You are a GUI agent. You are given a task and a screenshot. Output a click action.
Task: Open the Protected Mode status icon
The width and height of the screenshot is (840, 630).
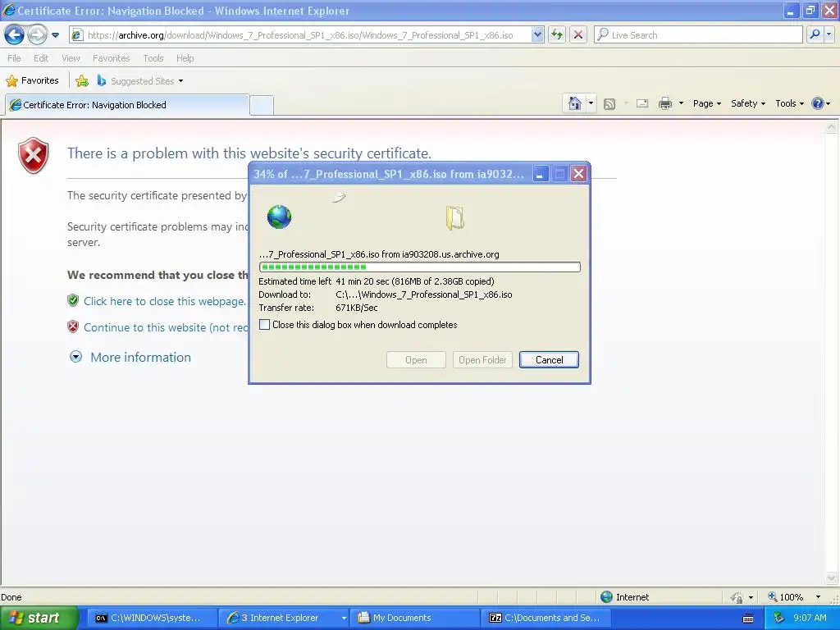pyautogui.click(x=737, y=597)
